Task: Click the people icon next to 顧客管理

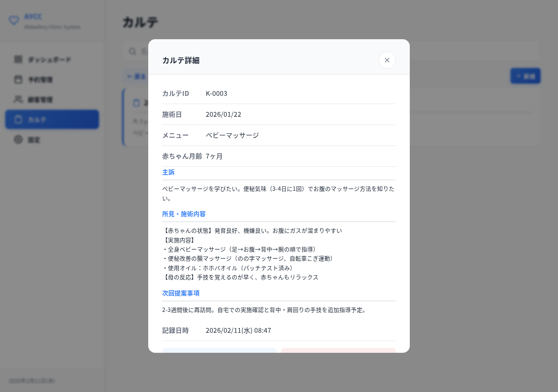Action: [x=17, y=99]
